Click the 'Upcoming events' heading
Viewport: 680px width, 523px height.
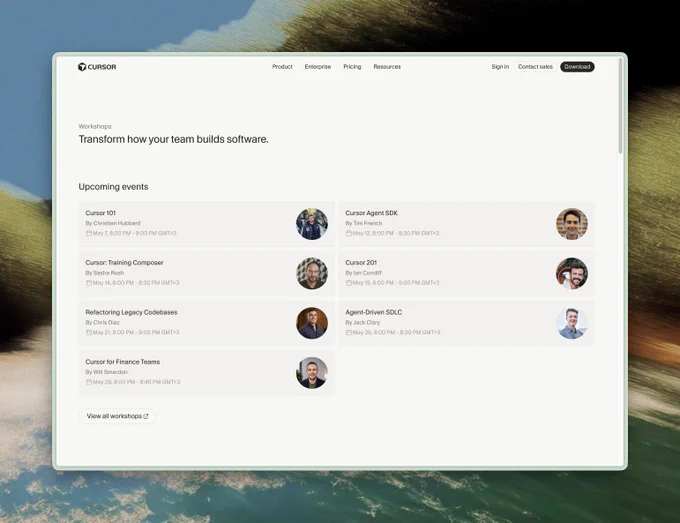point(114,187)
